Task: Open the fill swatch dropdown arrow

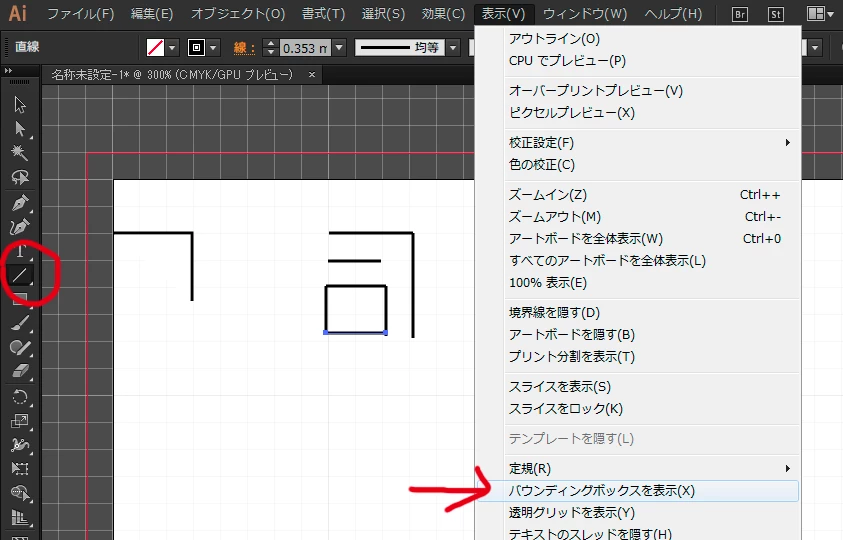Action: tap(172, 47)
